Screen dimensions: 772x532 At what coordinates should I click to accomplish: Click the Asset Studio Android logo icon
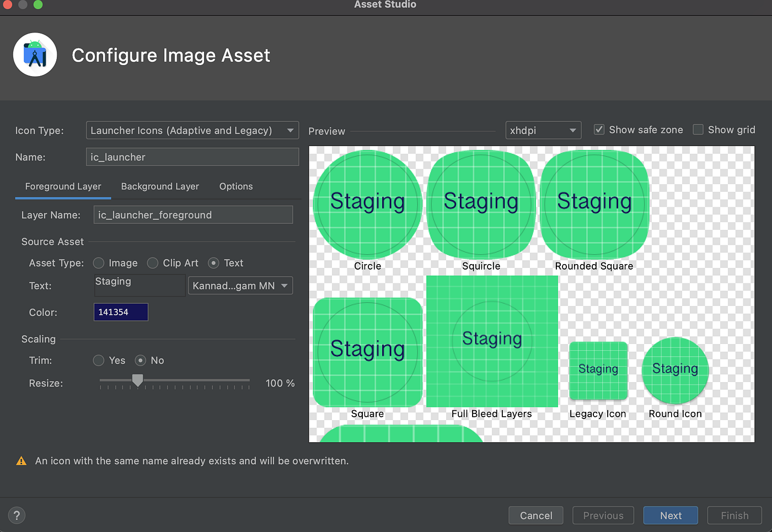35,55
